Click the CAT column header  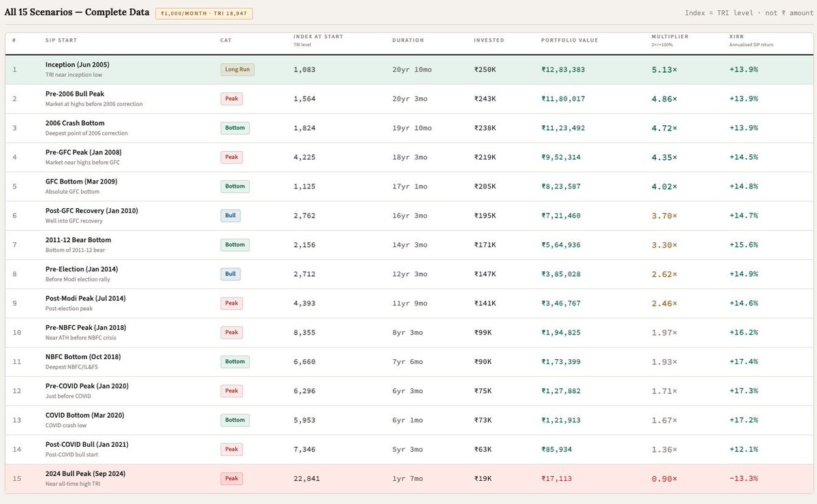tap(225, 40)
